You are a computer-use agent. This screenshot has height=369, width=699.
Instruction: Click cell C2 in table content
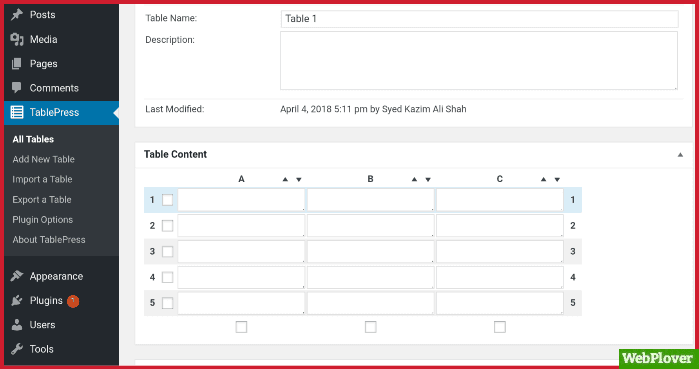point(500,226)
